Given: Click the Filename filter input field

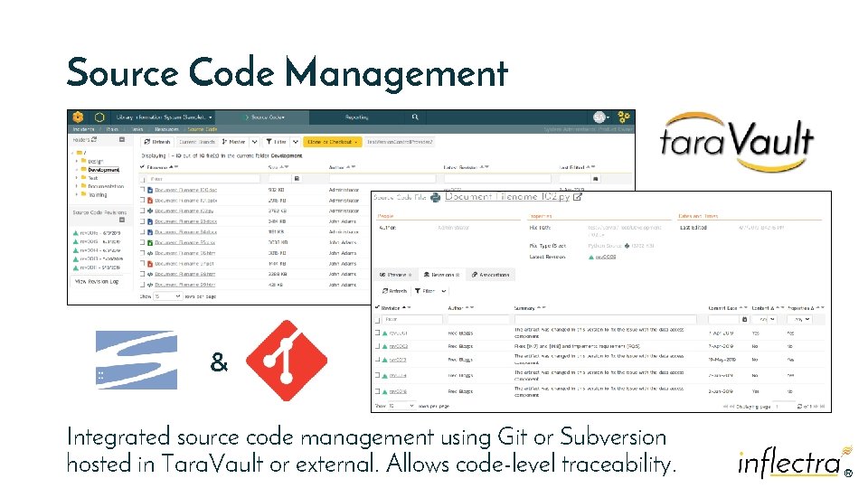Looking at the screenshot, I should click(203, 179).
